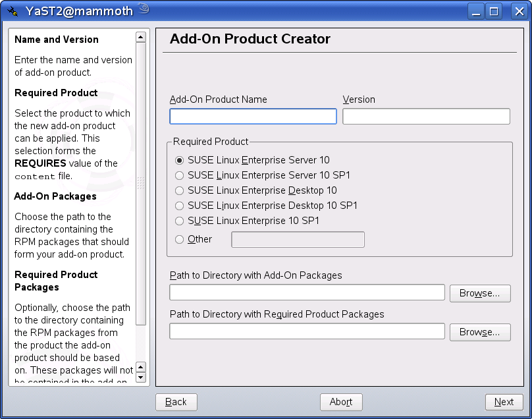Click the YaST application icon in title bar
Image resolution: width=532 pixels, height=419 pixels.
coord(13,11)
